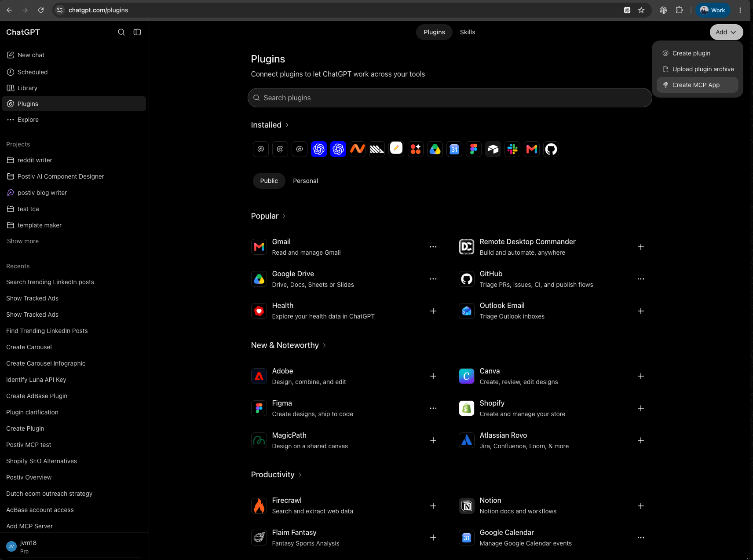Open jvm18 Pro account menu
This screenshot has height=560, width=753.
(74, 547)
